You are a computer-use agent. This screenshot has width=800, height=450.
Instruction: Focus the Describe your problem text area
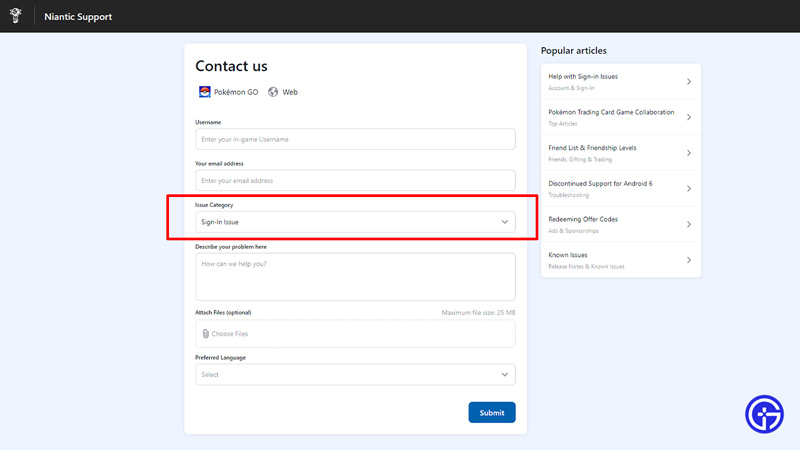tap(355, 277)
